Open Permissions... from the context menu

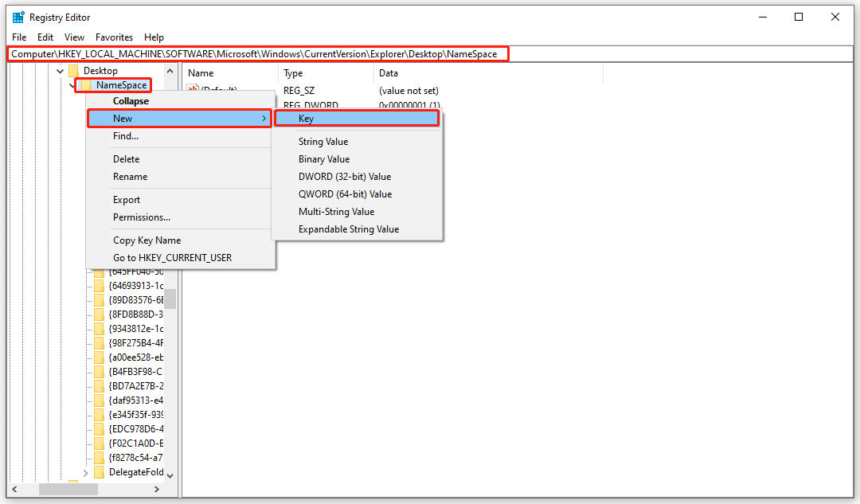coord(179,217)
